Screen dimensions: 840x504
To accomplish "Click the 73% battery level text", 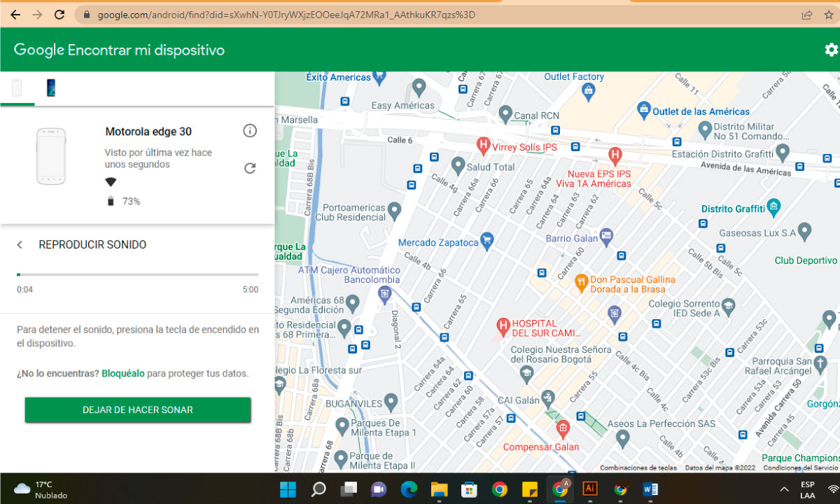I will pyautogui.click(x=131, y=202).
